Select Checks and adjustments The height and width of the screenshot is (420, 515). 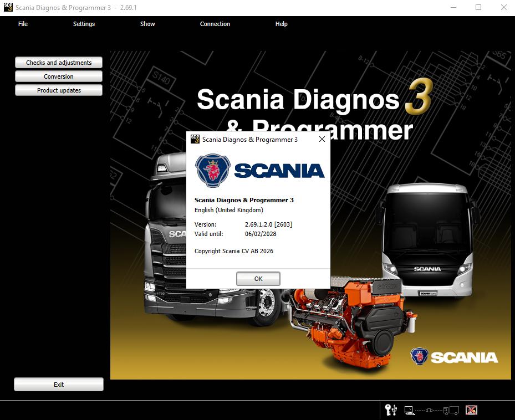coord(58,62)
